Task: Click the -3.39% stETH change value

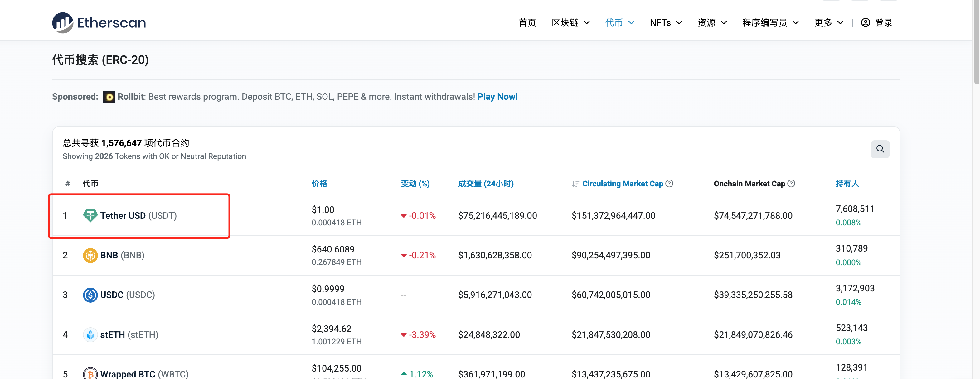Action: [x=422, y=334]
